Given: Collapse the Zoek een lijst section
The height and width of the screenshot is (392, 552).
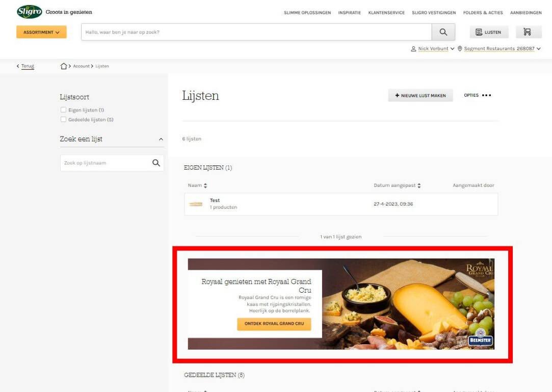Looking at the screenshot, I should pos(161,139).
